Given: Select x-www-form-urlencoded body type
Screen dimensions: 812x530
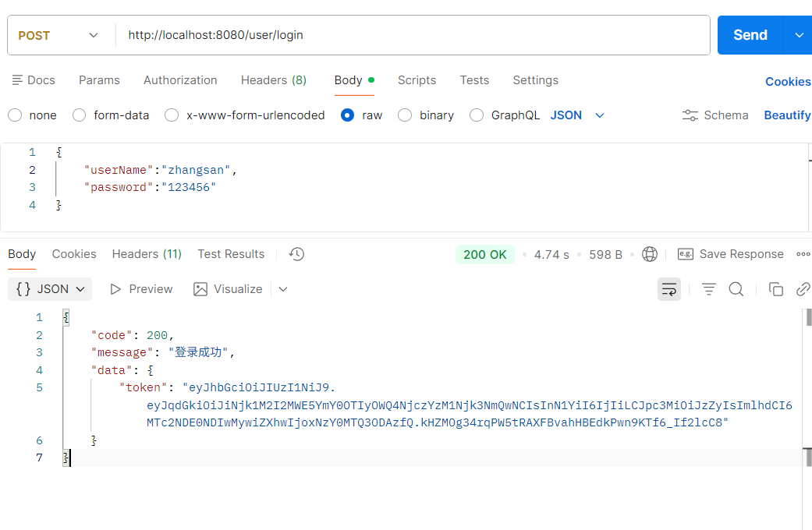Looking at the screenshot, I should [x=172, y=115].
